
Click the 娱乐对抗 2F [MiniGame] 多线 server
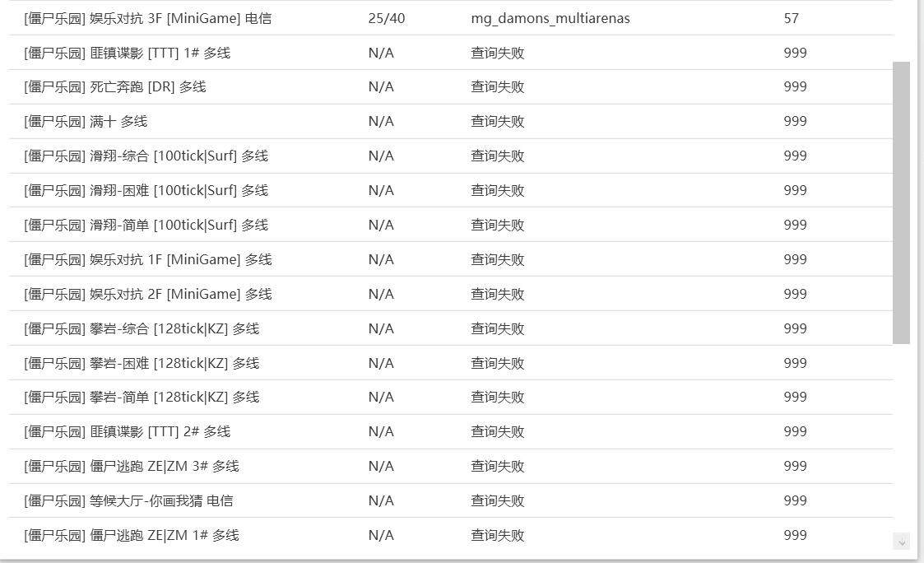click(x=148, y=294)
